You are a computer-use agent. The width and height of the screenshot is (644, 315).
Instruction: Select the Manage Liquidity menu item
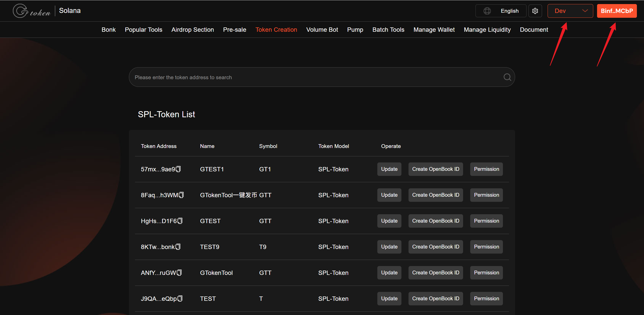click(x=487, y=30)
